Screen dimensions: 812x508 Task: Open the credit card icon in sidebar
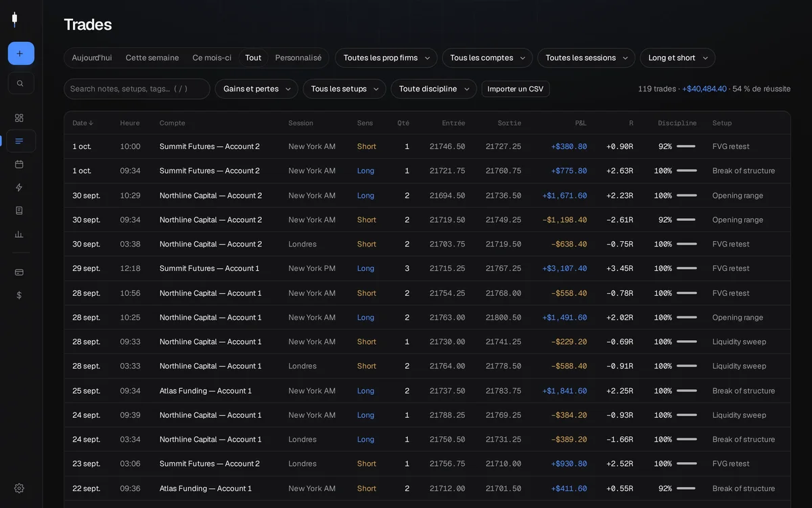[x=19, y=272]
